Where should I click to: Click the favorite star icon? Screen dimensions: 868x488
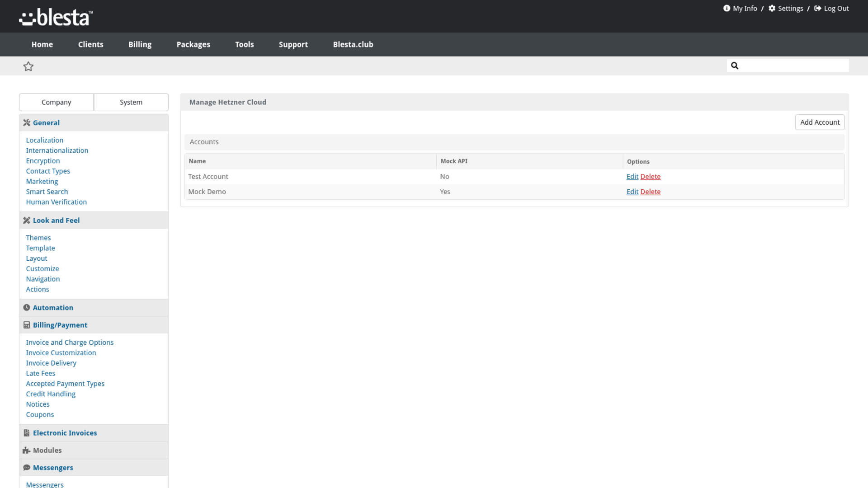pyautogui.click(x=28, y=66)
